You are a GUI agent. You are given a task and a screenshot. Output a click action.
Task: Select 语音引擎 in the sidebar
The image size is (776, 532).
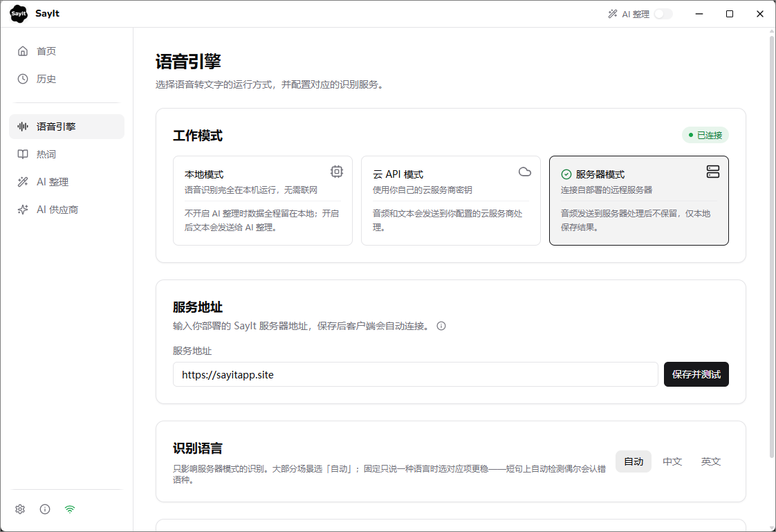[66, 126]
